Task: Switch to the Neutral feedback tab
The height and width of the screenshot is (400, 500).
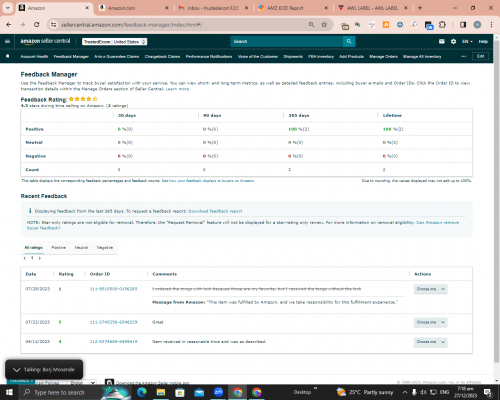Action: pos(81,248)
